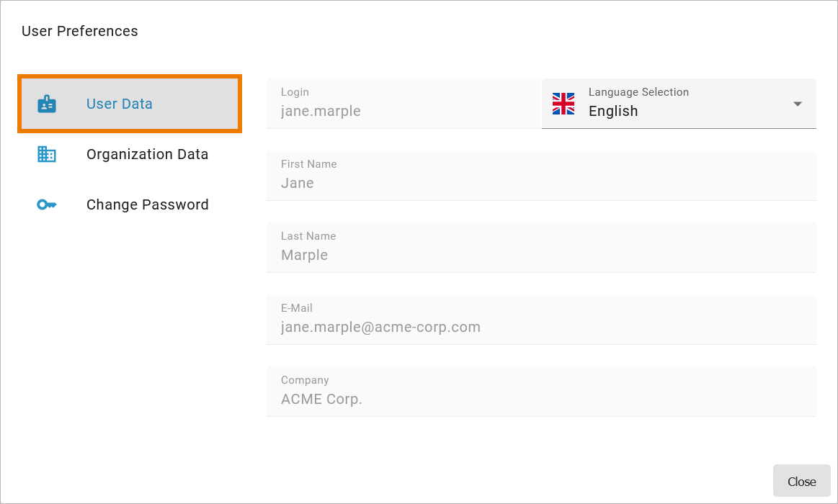Click the ID badge icon for User Data
The image size is (838, 504).
tap(47, 104)
